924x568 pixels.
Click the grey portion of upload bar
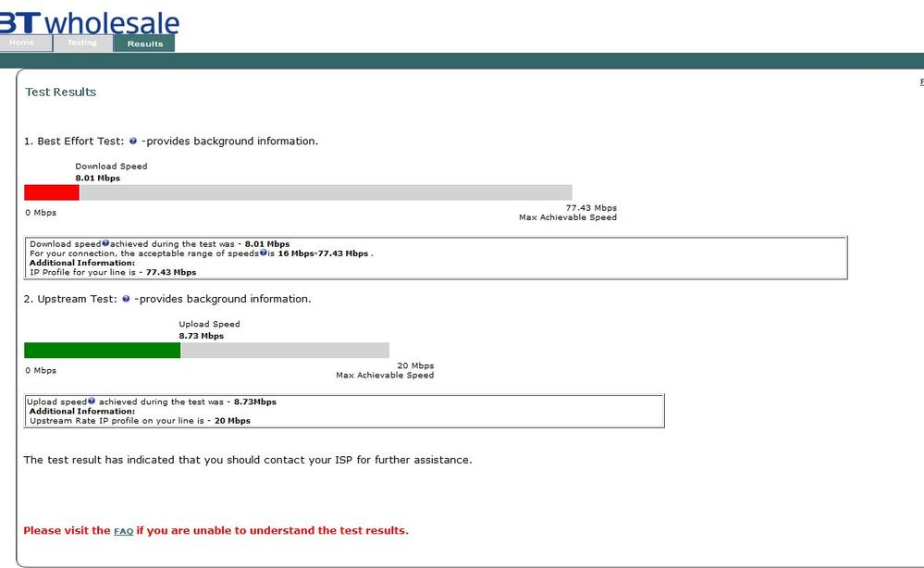coord(285,351)
